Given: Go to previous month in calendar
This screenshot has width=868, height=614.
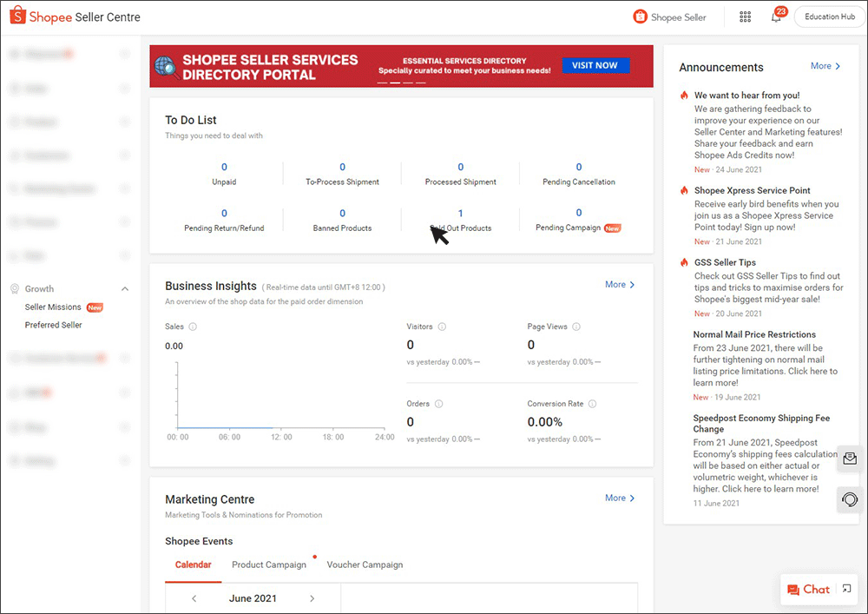Looking at the screenshot, I should (194, 598).
